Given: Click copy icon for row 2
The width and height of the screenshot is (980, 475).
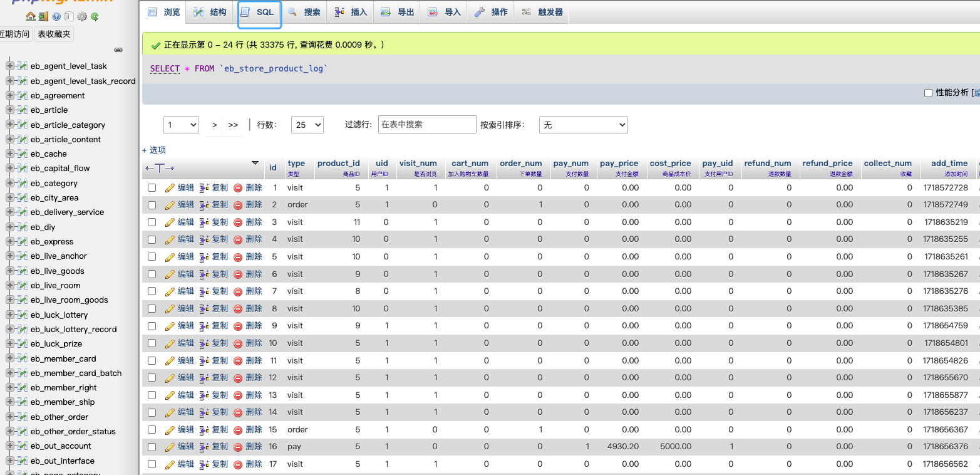Looking at the screenshot, I should point(204,205).
